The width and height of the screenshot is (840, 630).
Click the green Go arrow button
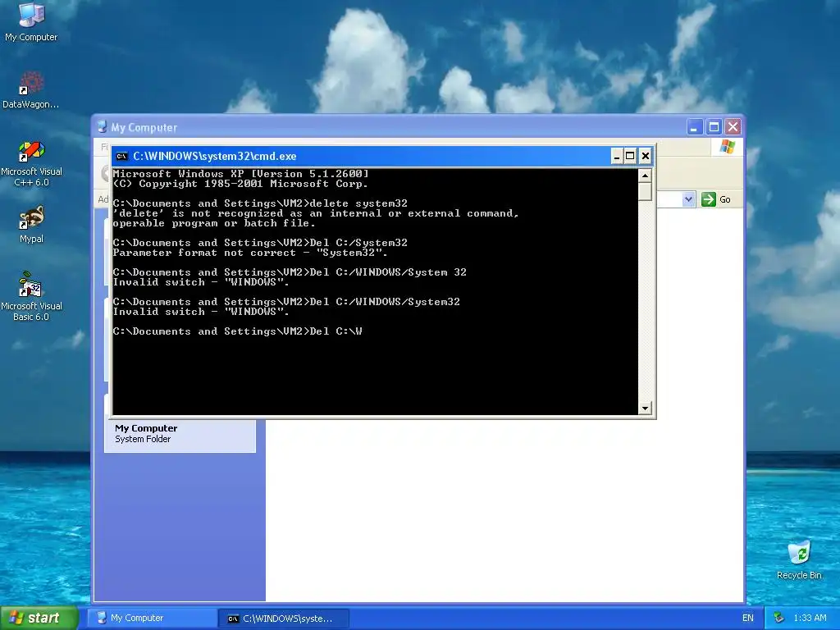click(x=709, y=199)
